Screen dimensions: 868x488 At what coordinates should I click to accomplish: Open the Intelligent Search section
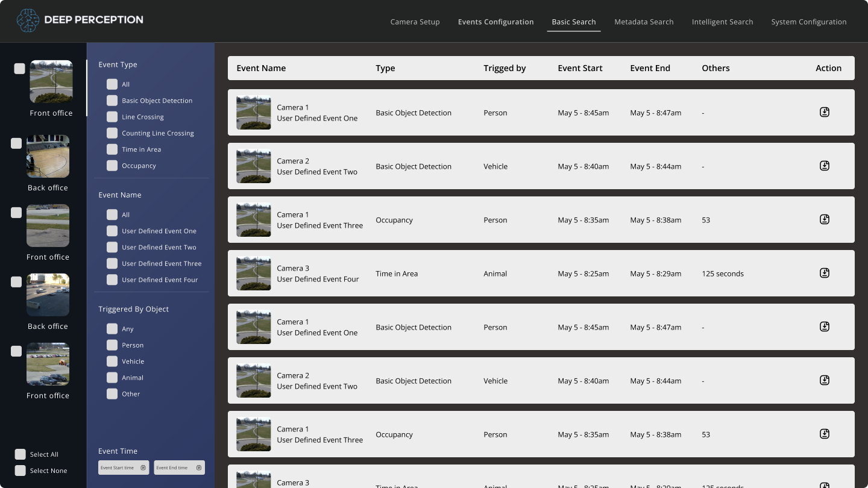[x=722, y=22]
